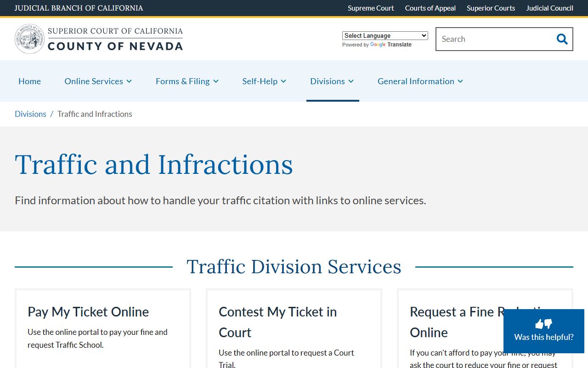Go to the Home nav item

pyautogui.click(x=29, y=81)
